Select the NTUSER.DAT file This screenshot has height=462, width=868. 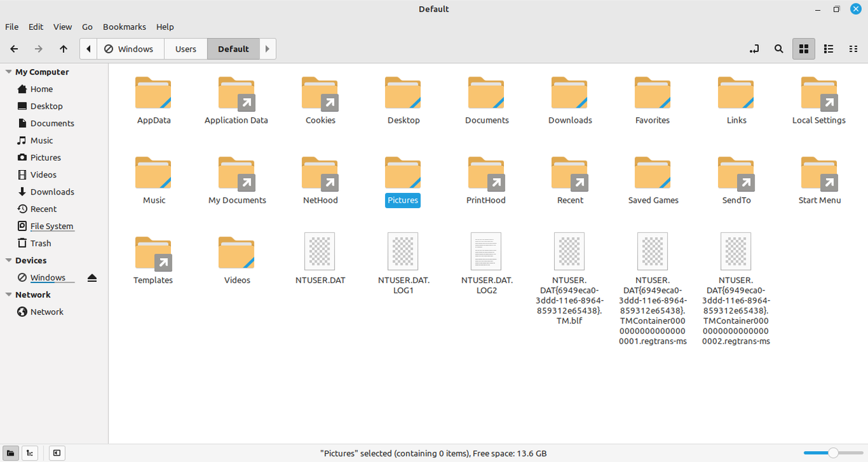(x=320, y=258)
